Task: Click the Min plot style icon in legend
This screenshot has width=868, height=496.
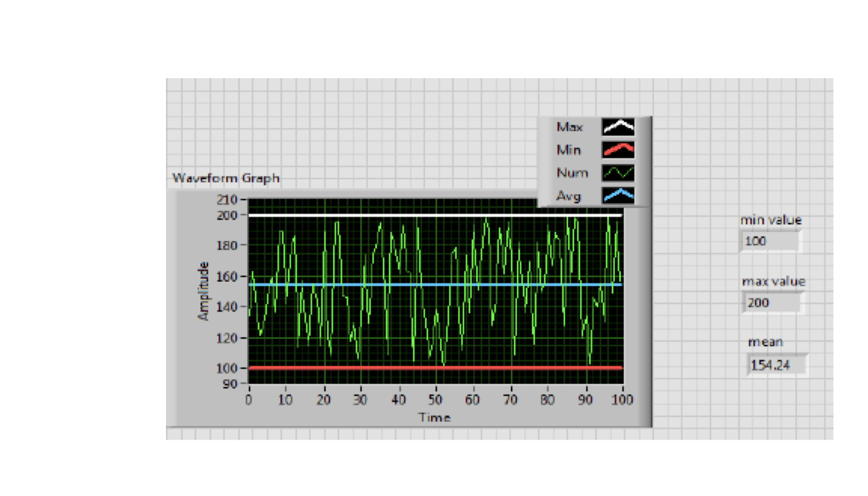Action: 617,150
